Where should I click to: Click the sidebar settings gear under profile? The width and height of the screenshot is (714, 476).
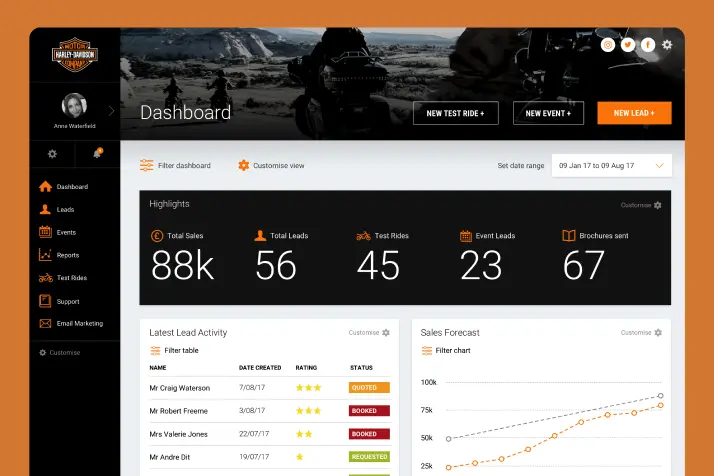[x=52, y=154]
